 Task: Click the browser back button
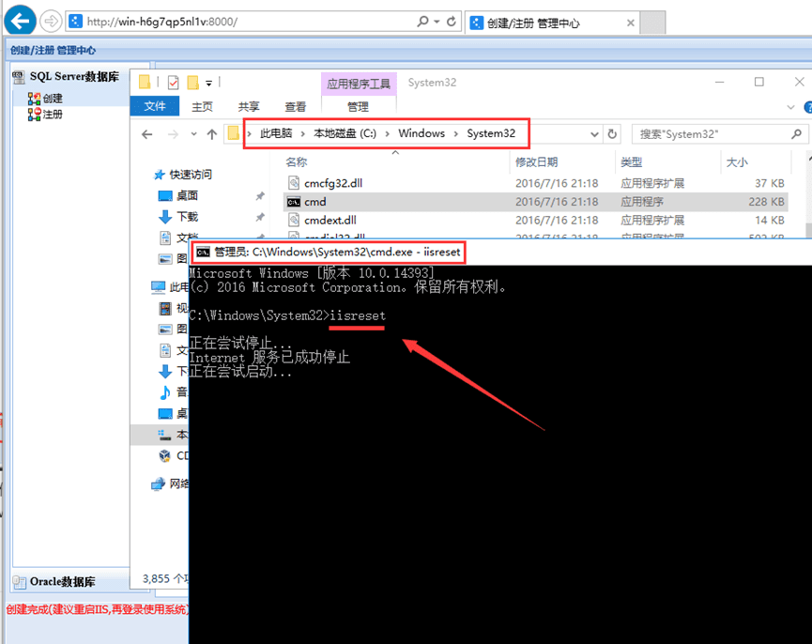21,22
